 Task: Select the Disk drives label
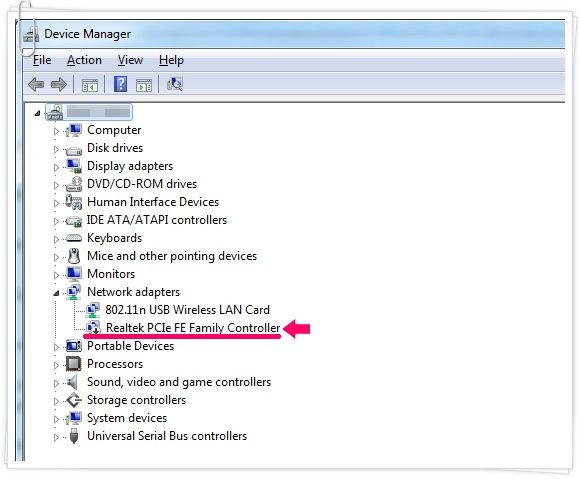pos(115,148)
